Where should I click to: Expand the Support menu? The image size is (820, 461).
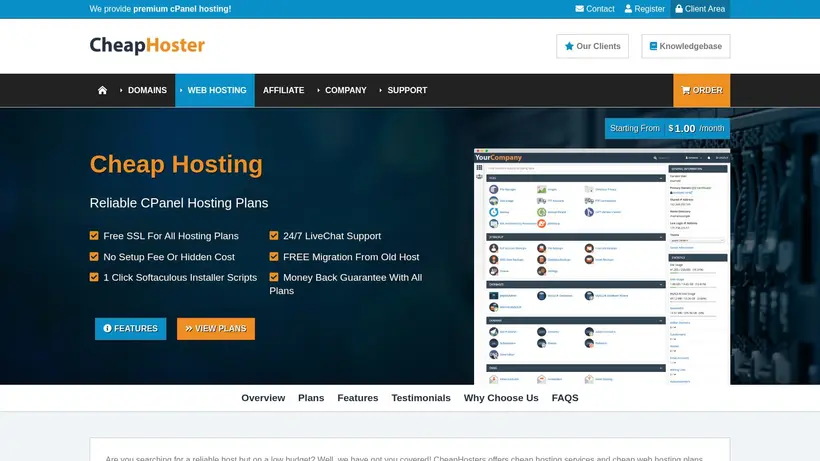coord(403,90)
